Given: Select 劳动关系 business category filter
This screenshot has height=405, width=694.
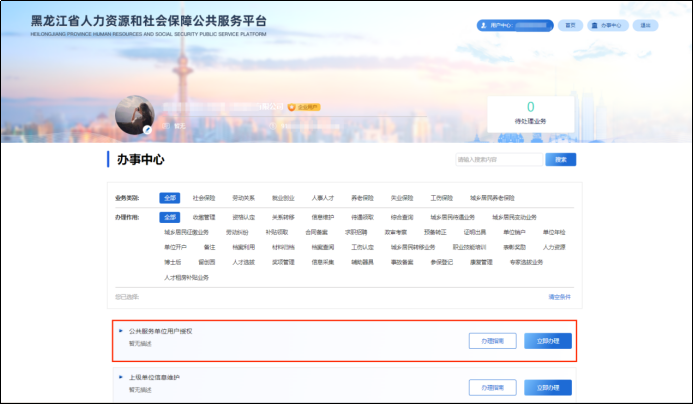Looking at the screenshot, I should 243,198.
